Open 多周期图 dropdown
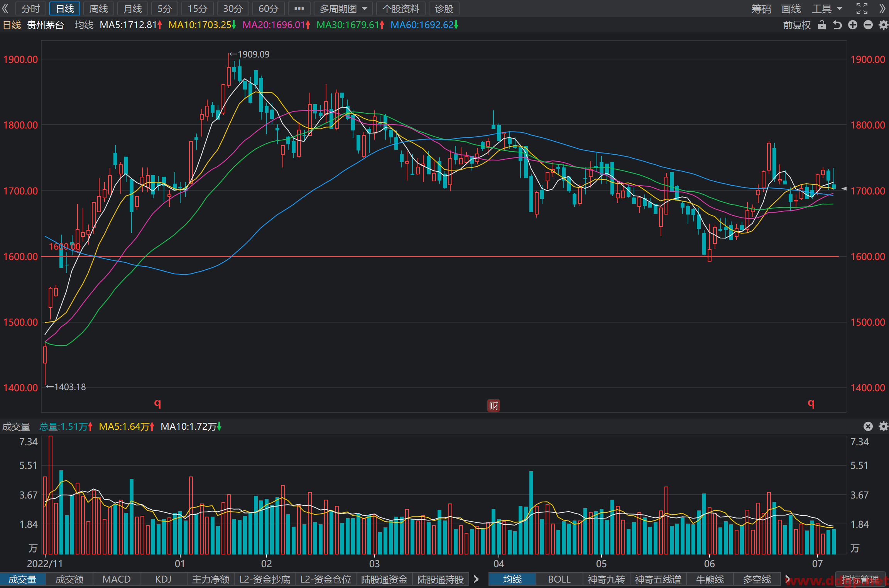The image size is (889, 588). (343, 8)
